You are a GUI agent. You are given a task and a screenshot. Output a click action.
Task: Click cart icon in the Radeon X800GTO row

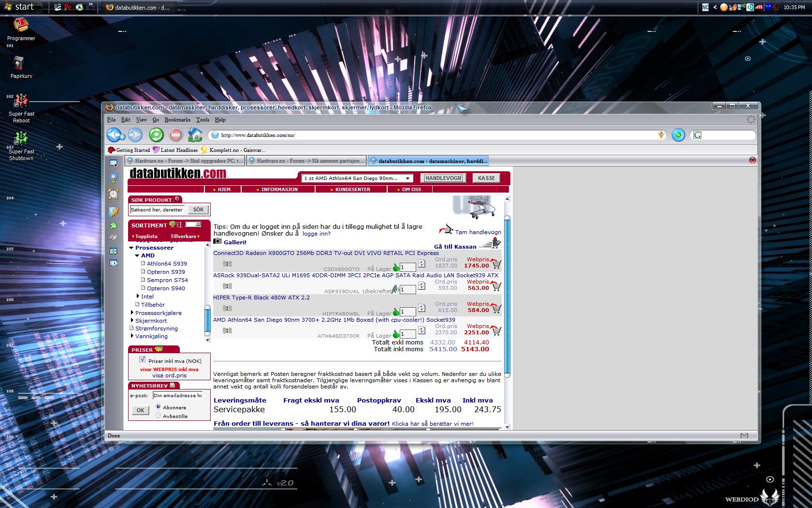tap(496, 264)
